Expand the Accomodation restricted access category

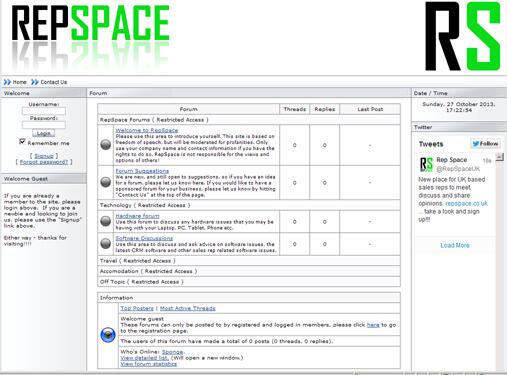[x=249, y=271]
